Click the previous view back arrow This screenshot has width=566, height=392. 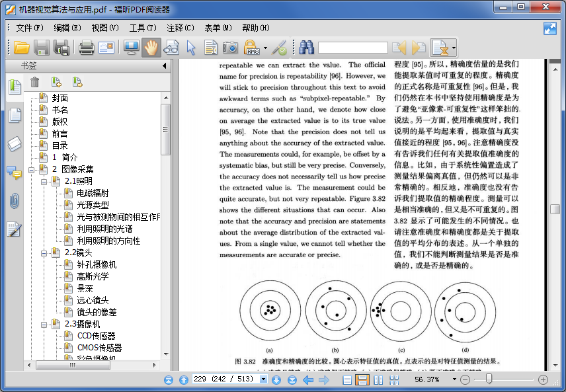click(x=308, y=379)
